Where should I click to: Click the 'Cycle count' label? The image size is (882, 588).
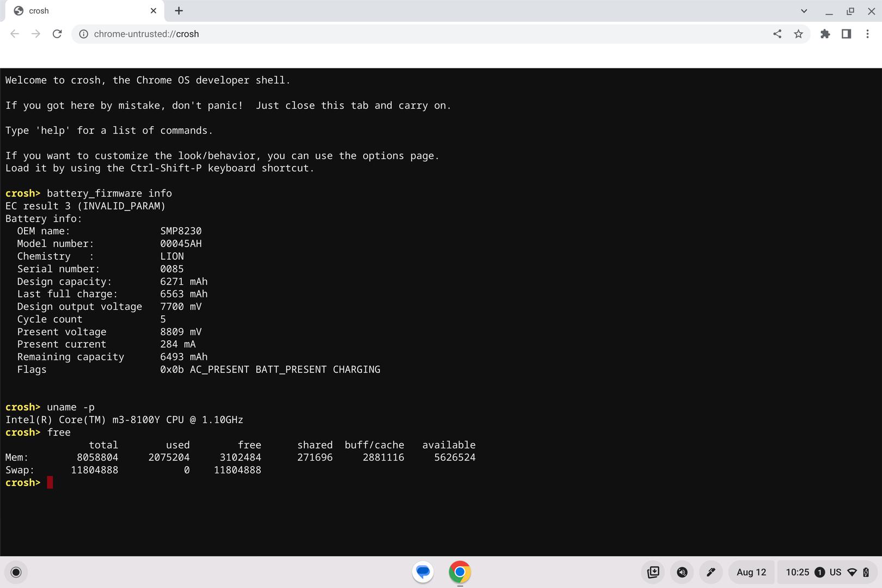pyautogui.click(x=50, y=319)
